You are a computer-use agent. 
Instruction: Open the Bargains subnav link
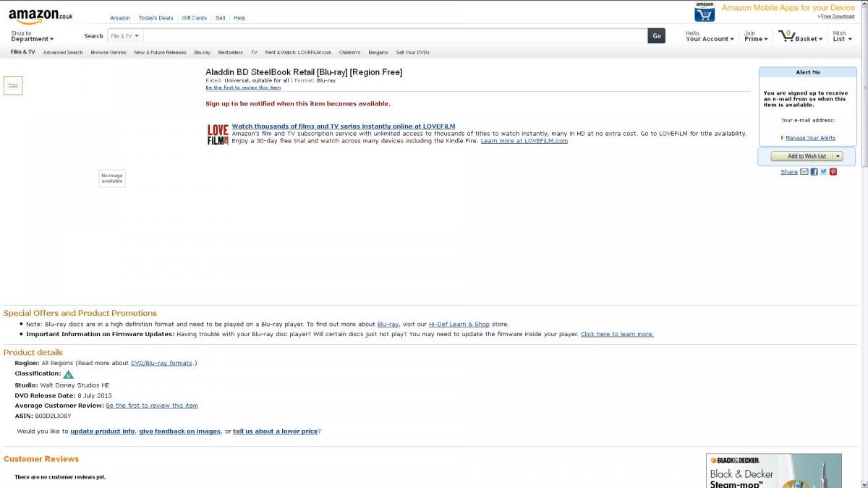click(378, 52)
